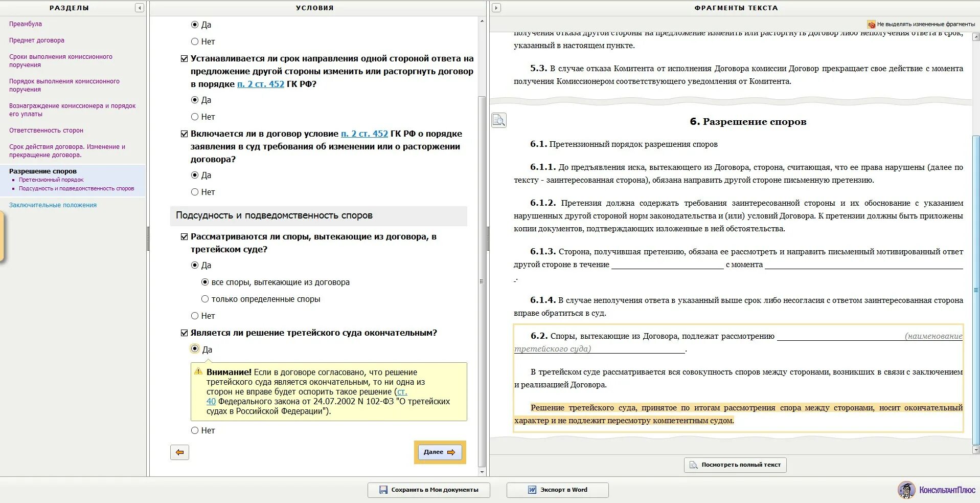Click heading 6. Разрешение споров
Image resolution: width=980 pixels, height=503 pixels.
click(x=748, y=122)
